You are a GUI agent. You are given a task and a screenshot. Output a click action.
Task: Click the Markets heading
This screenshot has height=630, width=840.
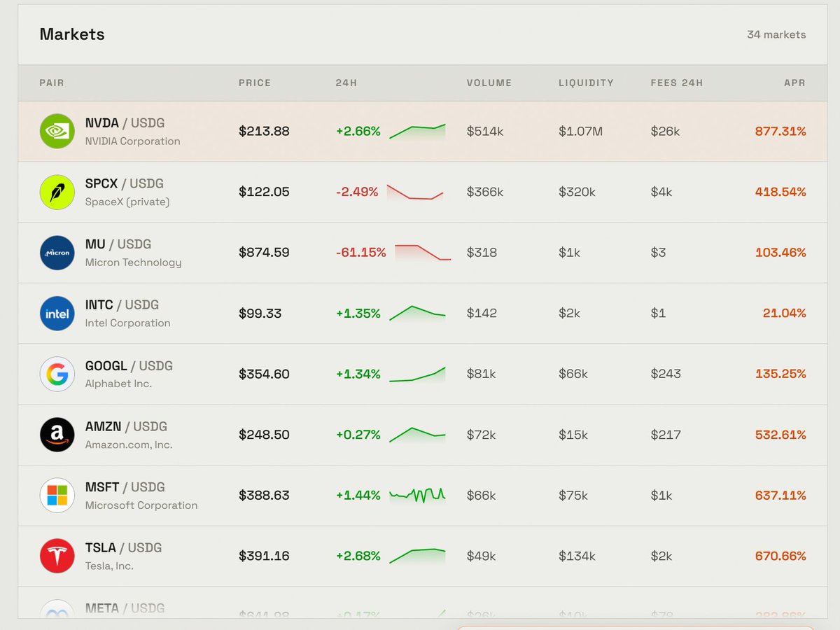tap(72, 34)
